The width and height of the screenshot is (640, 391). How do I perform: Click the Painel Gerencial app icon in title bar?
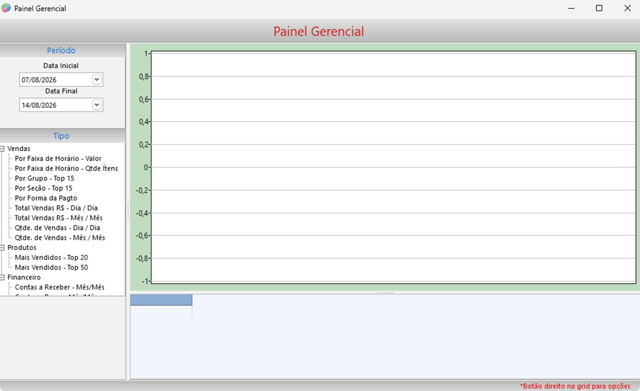pyautogui.click(x=6, y=8)
